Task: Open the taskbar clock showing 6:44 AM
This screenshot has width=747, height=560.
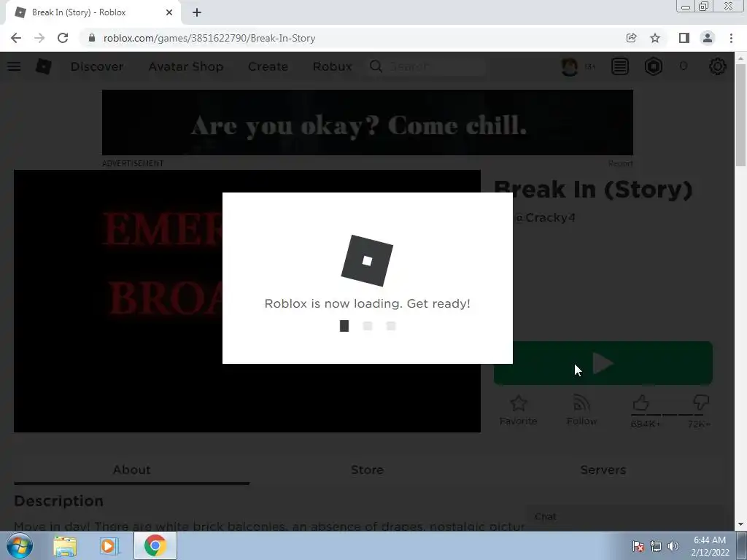Action: click(710, 546)
